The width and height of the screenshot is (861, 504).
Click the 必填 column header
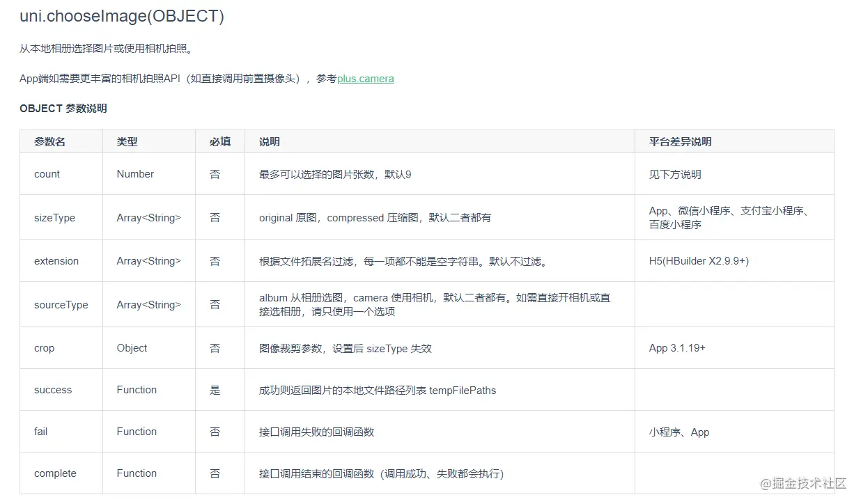pyautogui.click(x=219, y=141)
